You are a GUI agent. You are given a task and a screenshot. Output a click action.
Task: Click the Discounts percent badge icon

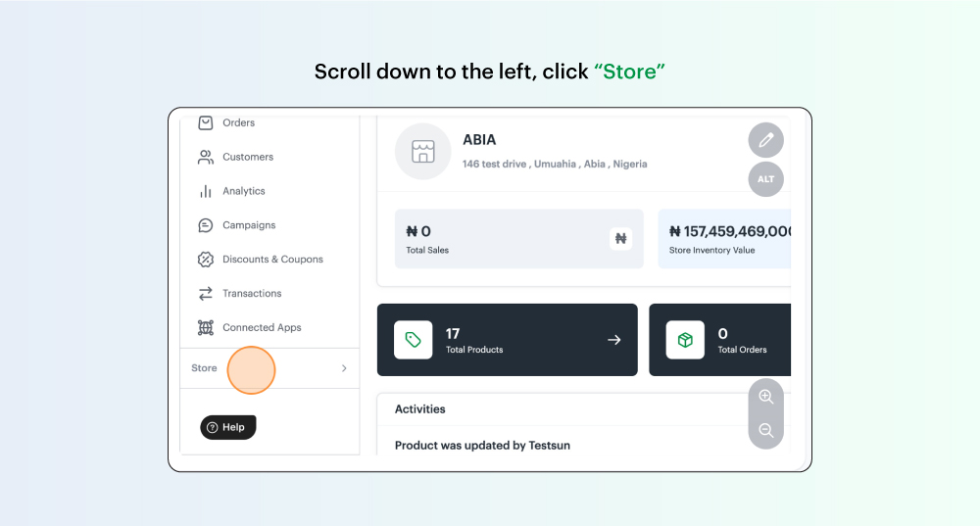point(206,260)
